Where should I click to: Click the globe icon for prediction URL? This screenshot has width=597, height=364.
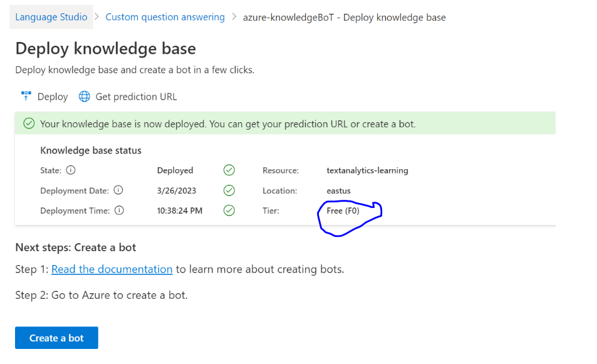click(x=84, y=96)
